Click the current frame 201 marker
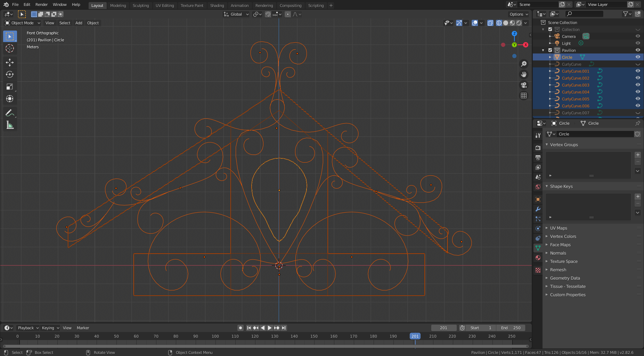Screen dimensions: 644x356 (415, 336)
